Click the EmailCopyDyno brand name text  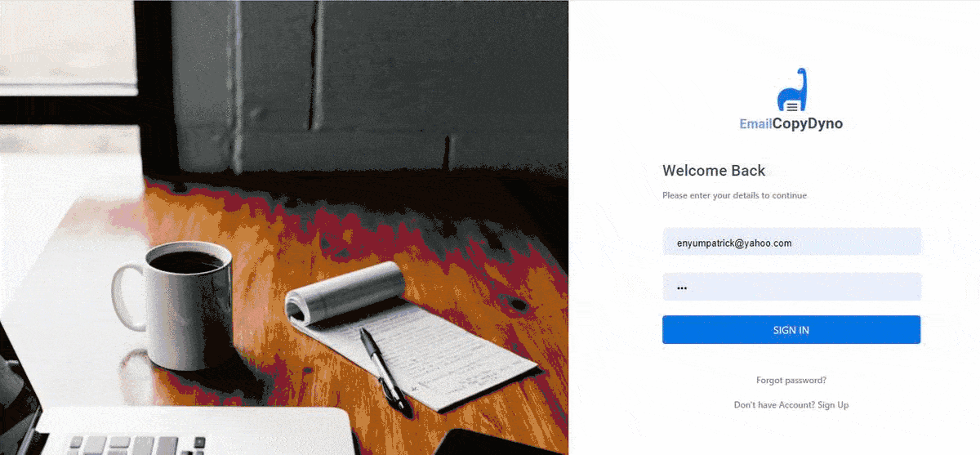pos(791,124)
